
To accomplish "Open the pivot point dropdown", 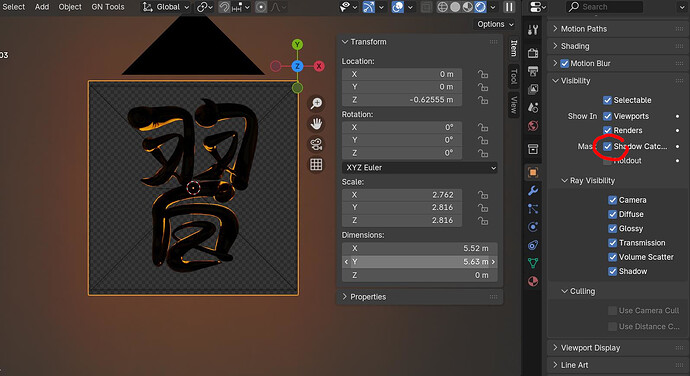I will [205, 7].
